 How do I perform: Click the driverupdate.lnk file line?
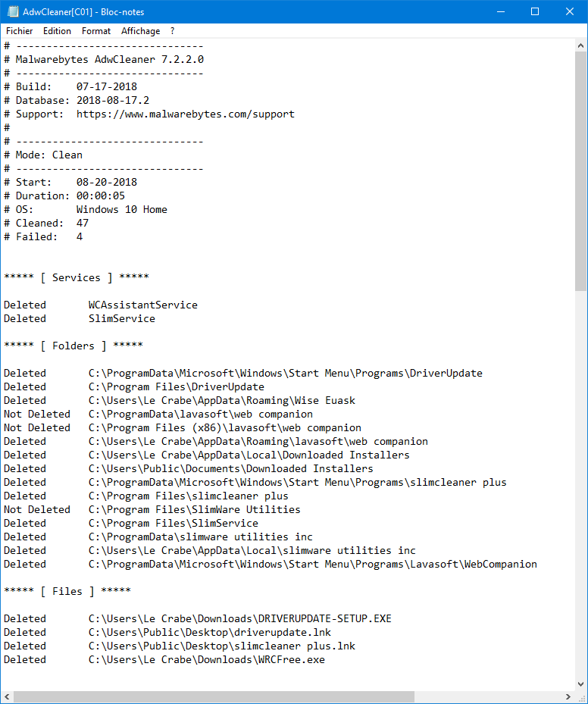point(210,632)
